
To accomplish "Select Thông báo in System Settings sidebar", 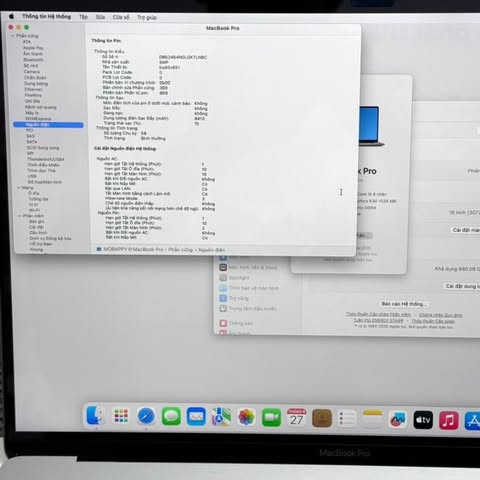I will [x=236, y=323].
